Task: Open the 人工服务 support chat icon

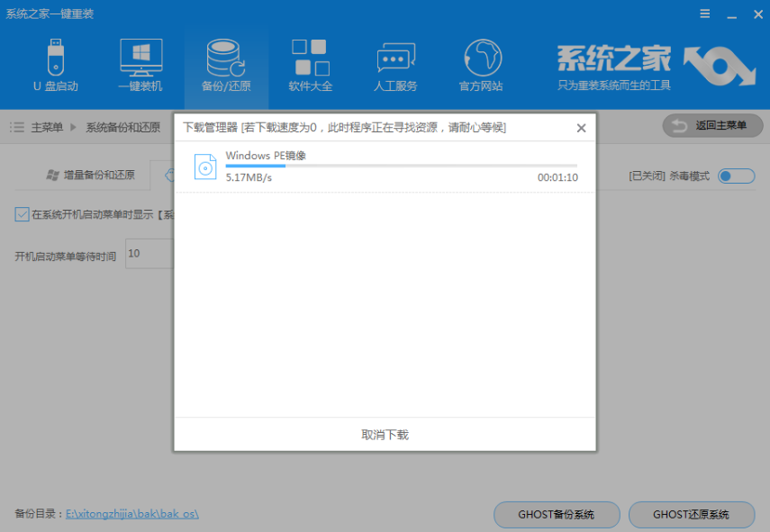Action: [x=395, y=65]
